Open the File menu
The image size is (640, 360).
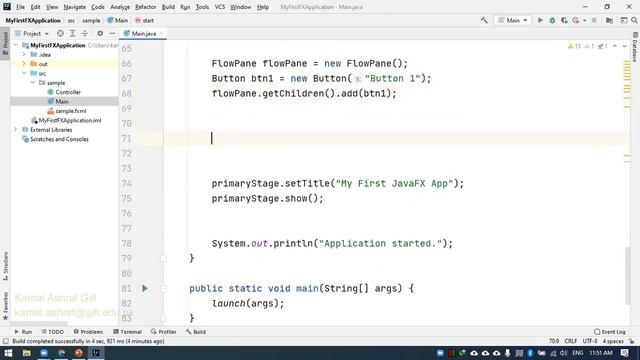20,7
